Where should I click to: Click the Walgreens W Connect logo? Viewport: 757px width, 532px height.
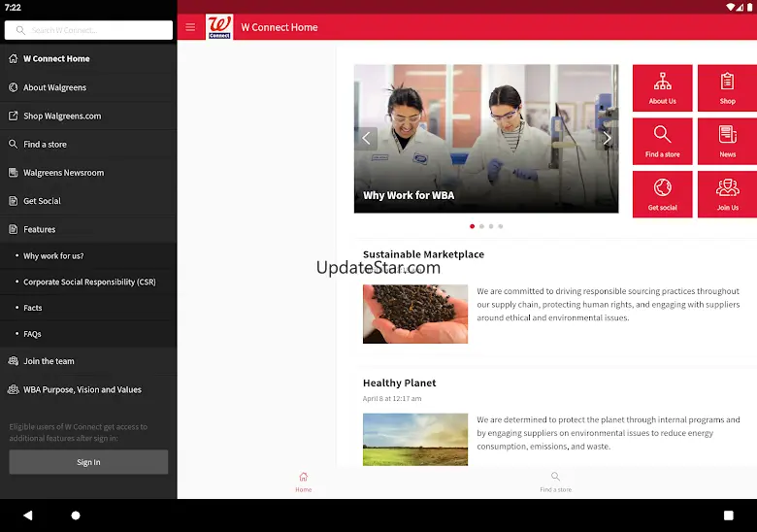tap(219, 27)
